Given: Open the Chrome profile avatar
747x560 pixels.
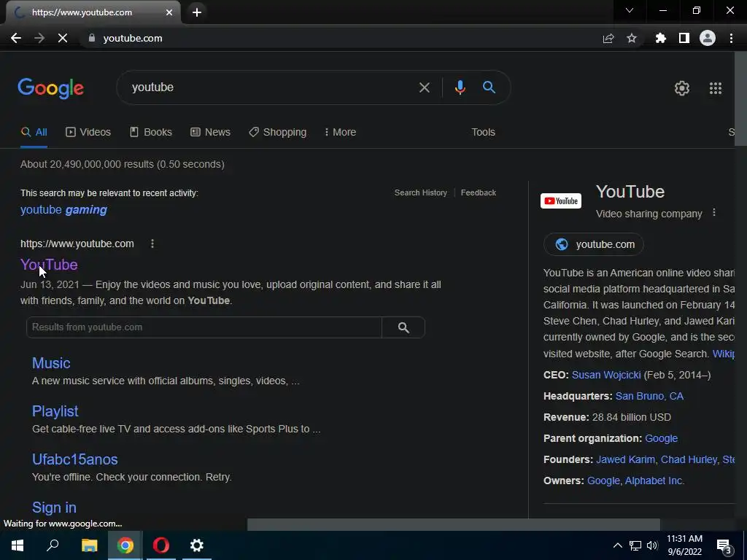Looking at the screenshot, I should (x=708, y=38).
